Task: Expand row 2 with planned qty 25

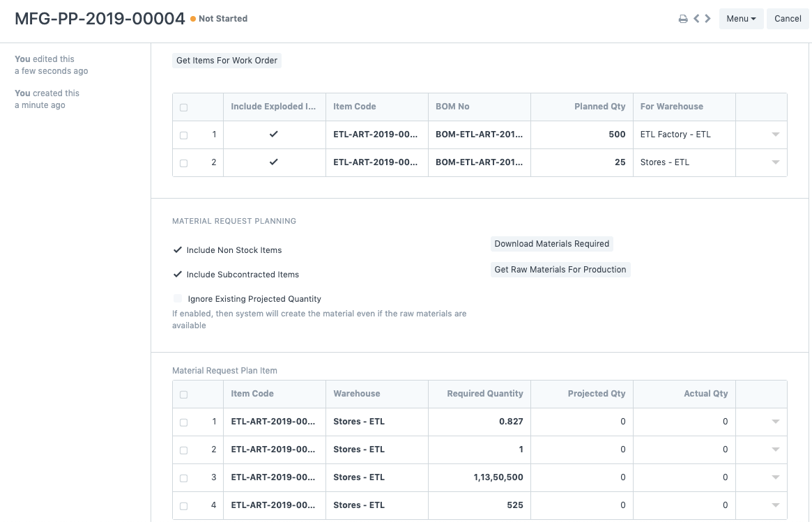Action: click(775, 162)
